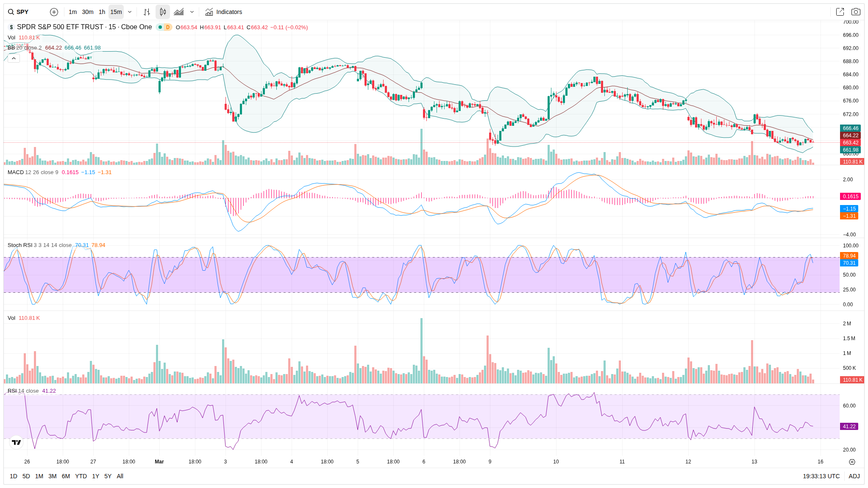
Task: Open the fullscreen chart icon
Action: click(x=840, y=12)
